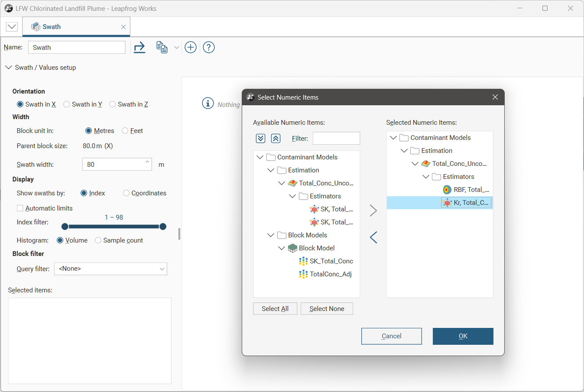584x392 pixels.
Task: Click left arrow to remove selected item
Action: pos(373,237)
